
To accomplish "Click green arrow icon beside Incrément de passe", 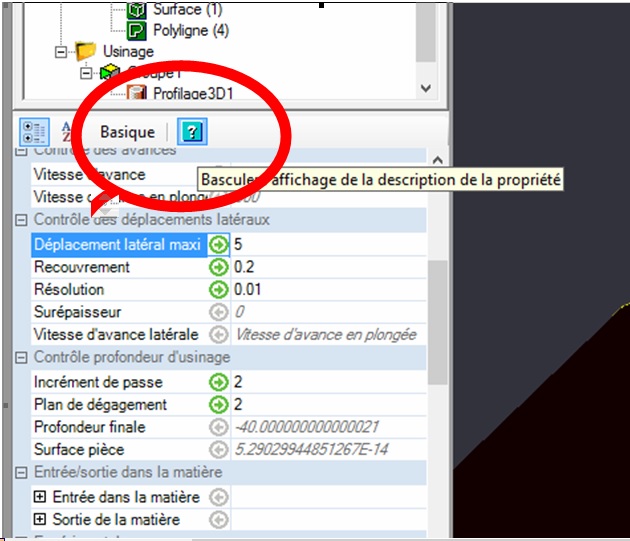I will pyautogui.click(x=219, y=382).
